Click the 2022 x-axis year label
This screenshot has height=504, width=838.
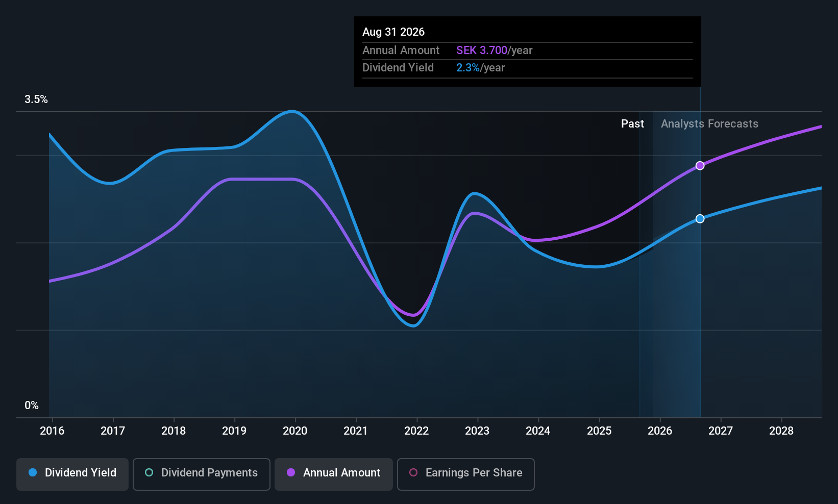pyautogui.click(x=416, y=431)
